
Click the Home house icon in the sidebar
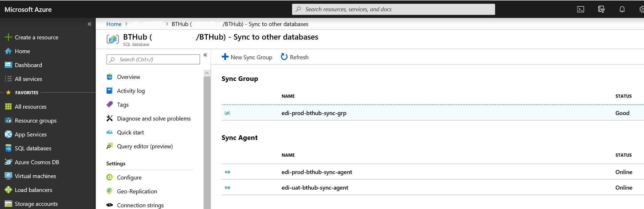tap(8, 51)
